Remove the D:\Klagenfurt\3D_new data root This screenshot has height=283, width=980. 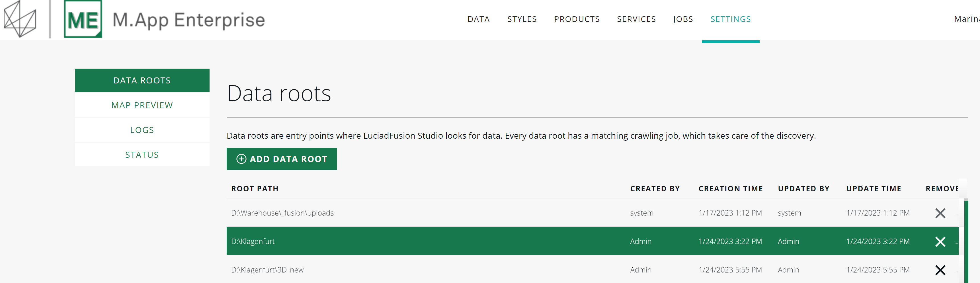(940, 270)
